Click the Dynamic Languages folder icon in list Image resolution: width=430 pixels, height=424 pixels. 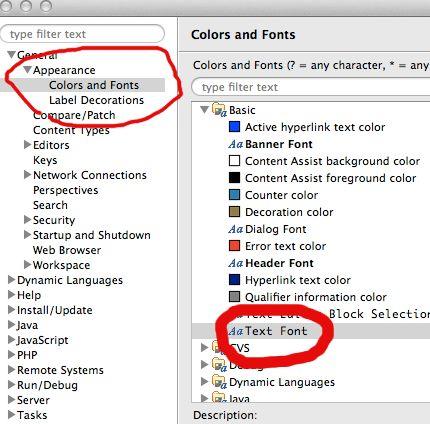click(x=219, y=381)
